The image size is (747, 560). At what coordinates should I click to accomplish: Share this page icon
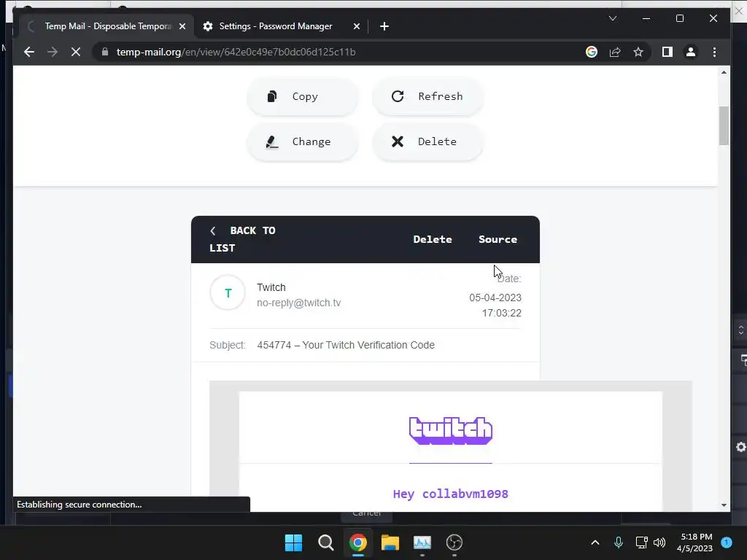[x=615, y=52]
